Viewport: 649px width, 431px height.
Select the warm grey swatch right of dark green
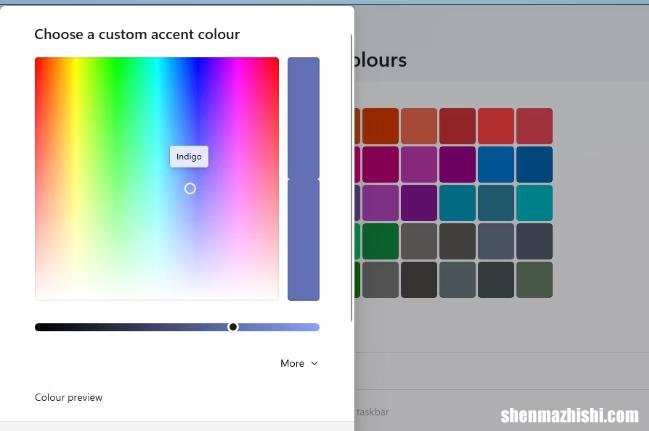pos(419,241)
